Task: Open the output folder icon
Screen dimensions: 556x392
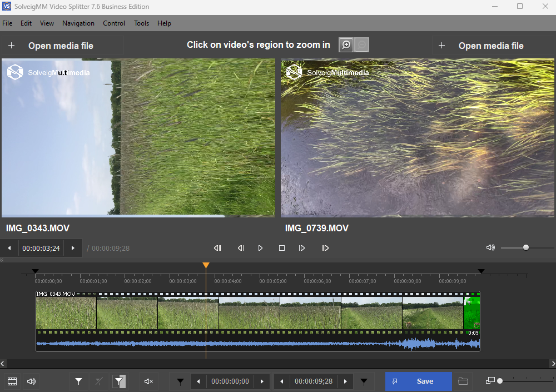Action: pyautogui.click(x=463, y=381)
